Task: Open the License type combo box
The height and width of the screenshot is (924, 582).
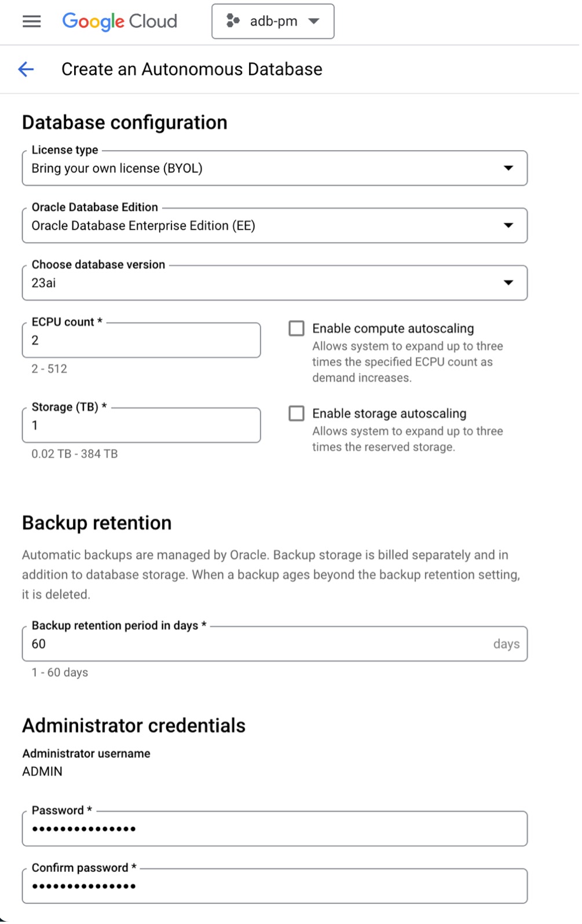Action: point(274,168)
